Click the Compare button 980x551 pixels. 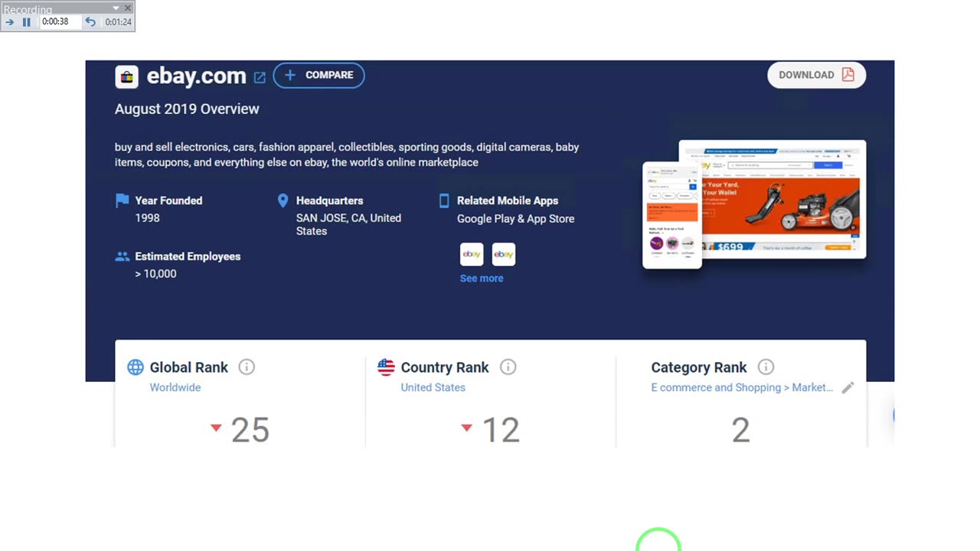pos(318,75)
